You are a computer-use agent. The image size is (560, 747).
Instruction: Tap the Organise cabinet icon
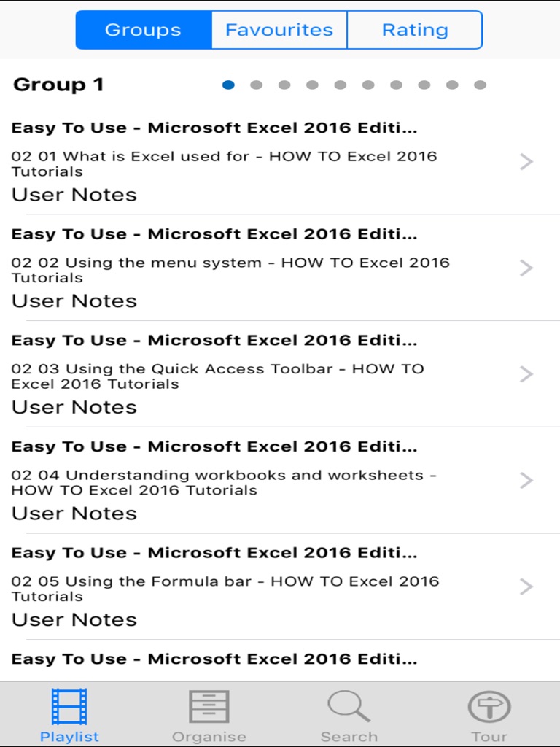pyautogui.click(x=209, y=707)
